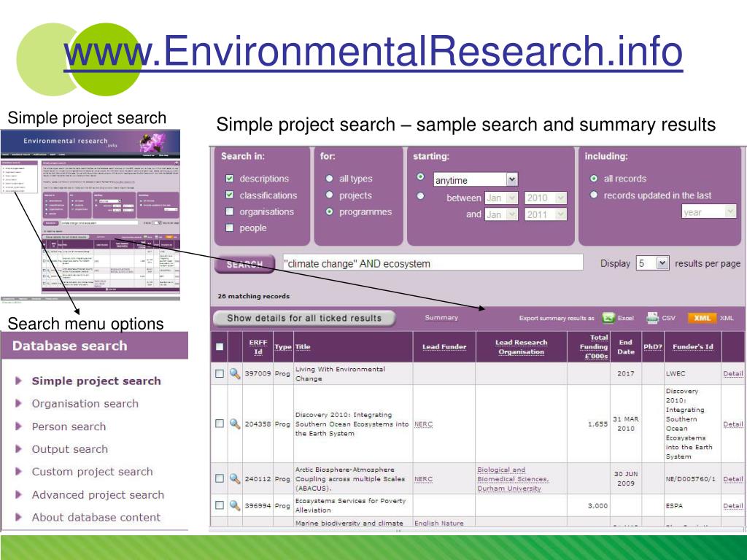
Task: Click arrow bullet beside Output search
Action: tap(19, 449)
